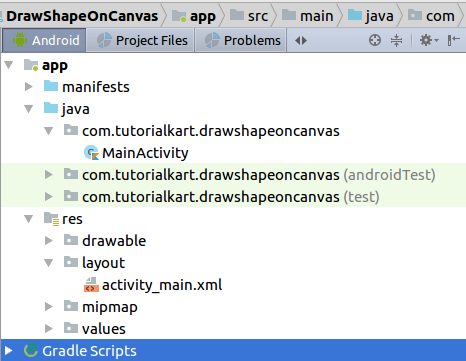
Task: Click the main breadcrumb
Action: 307,16
